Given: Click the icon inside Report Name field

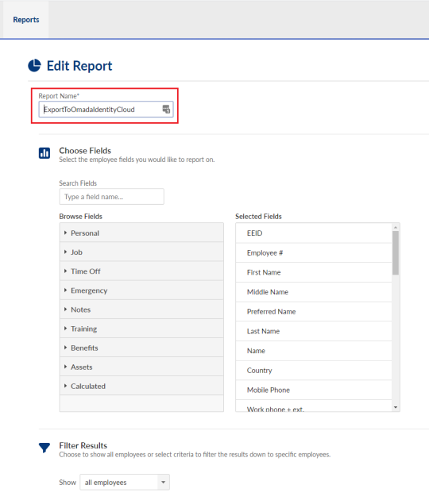Looking at the screenshot, I should [166, 110].
